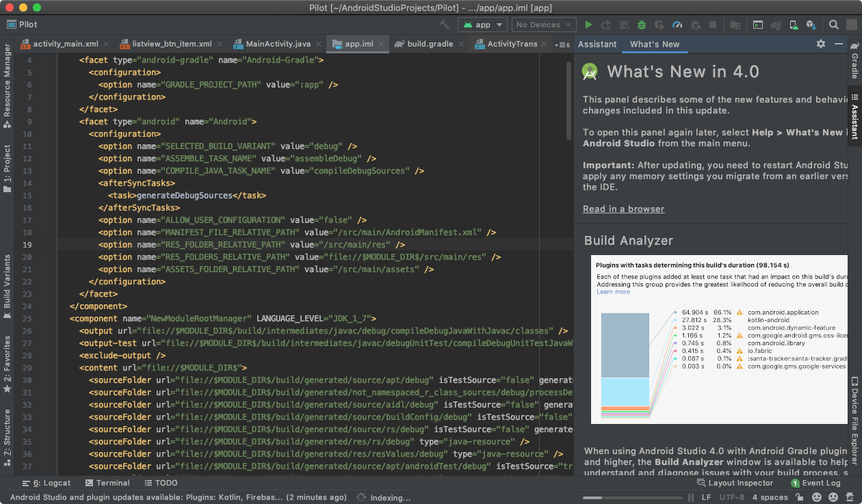Hide the Assistant panel with minus icon
Screen dimensions: 862x504
tap(839, 44)
